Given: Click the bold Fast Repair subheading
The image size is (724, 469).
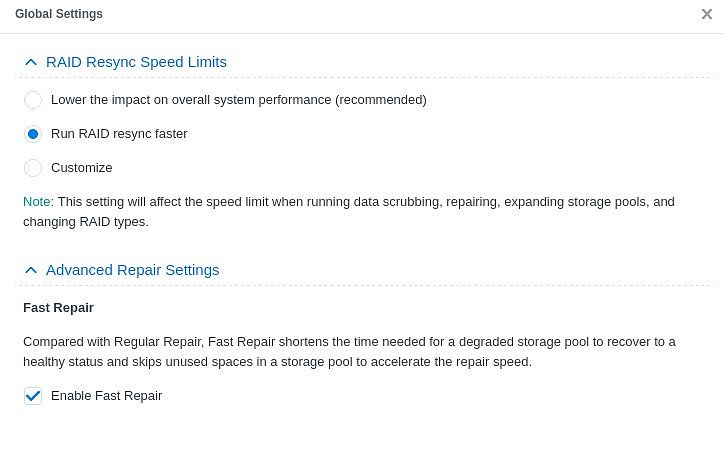Looking at the screenshot, I should pos(58,308).
